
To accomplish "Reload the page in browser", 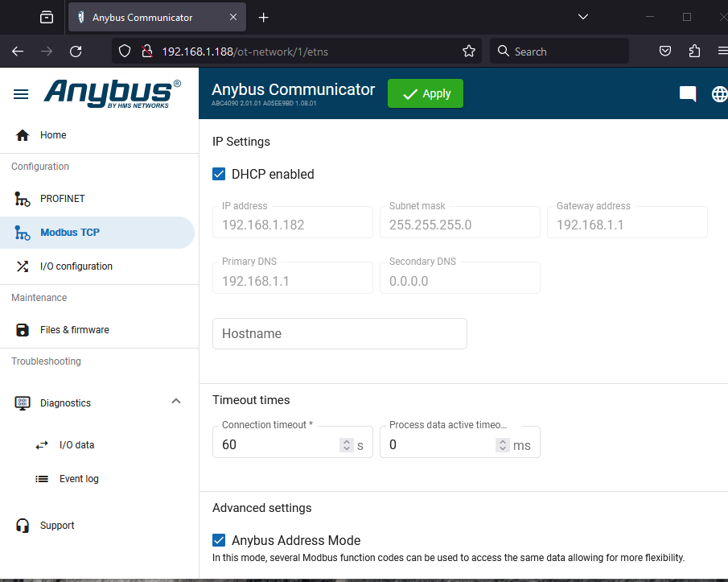I will tap(76, 52).
